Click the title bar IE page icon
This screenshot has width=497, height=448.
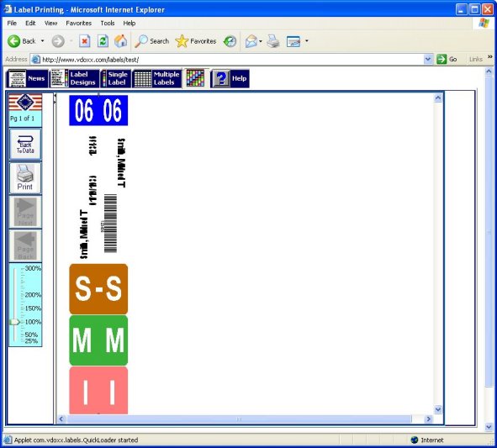8,9
